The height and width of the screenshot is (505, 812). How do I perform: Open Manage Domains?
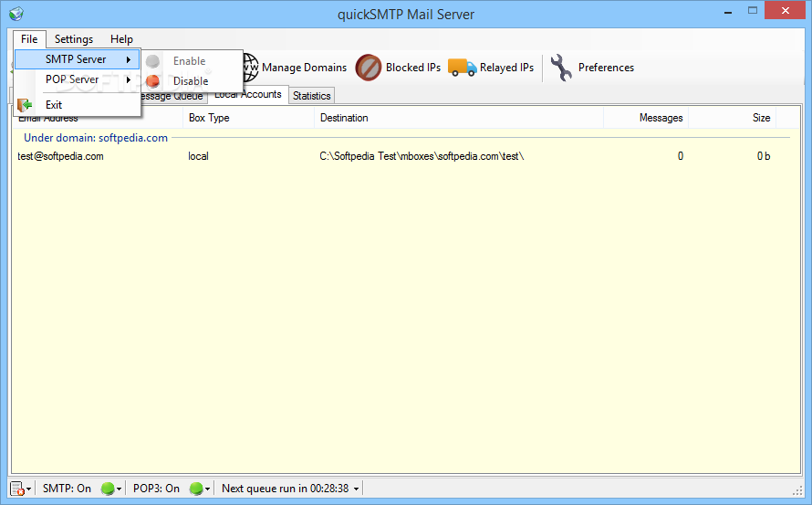304,68
